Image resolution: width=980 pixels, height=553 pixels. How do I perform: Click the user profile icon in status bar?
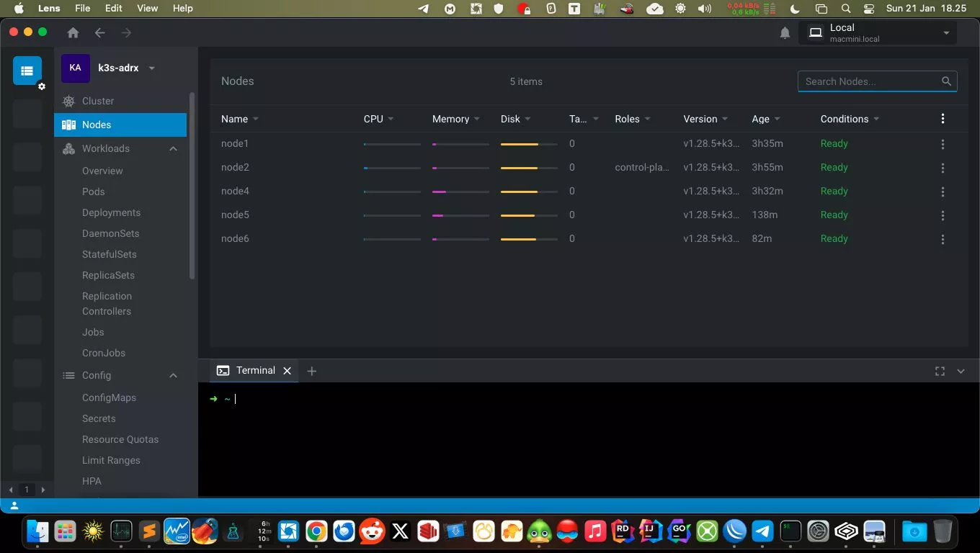click(x=14, y=506)
